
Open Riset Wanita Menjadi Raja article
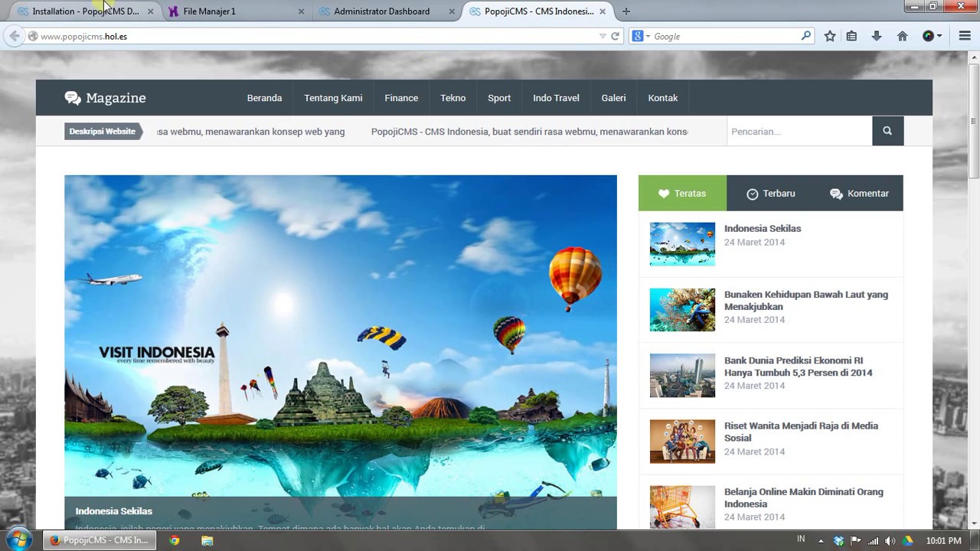click(x=801, y=432)
